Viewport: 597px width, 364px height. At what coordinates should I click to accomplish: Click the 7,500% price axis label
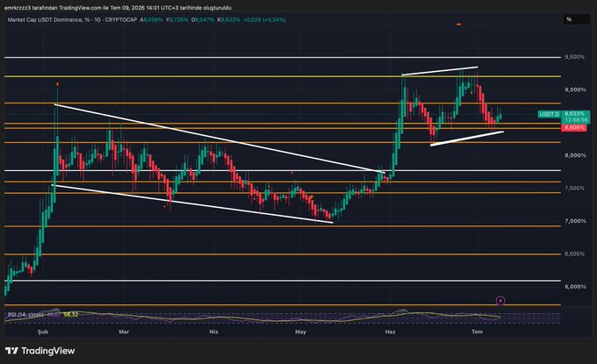pyautogui.click(x=574, y=189)
